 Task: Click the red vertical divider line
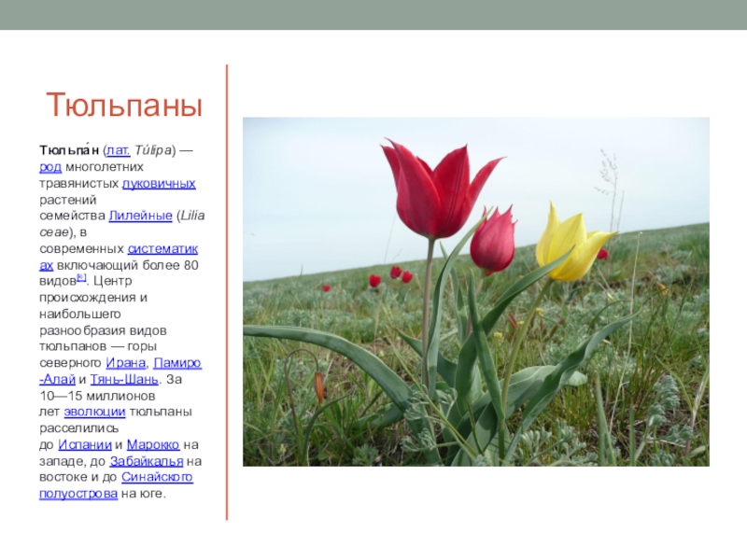227,291
